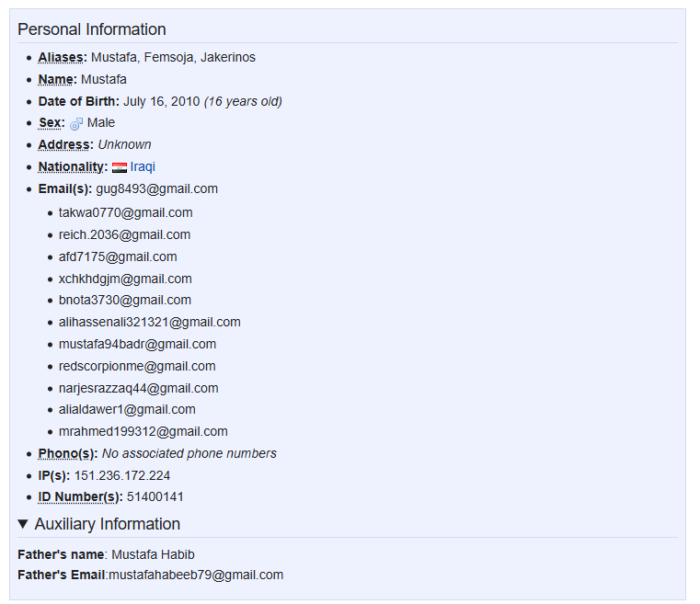This screenshot has height=604, width=700.
Task: Click the Iraq flag icon
Action: coord(120,167)
